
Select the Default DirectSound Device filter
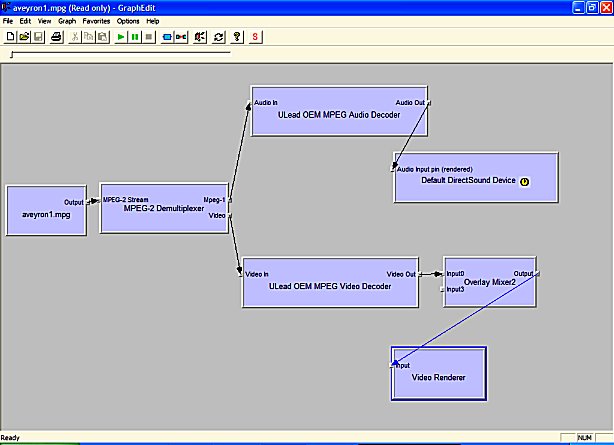[476, 177]
